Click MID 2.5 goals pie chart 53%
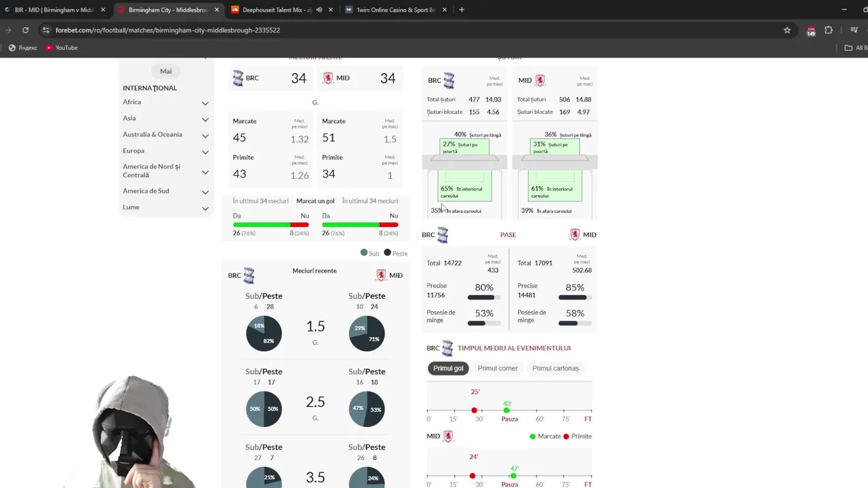Image resolution: width=868 pixels, height=488 pixels. pyautogui.click(x=367, y=409)
